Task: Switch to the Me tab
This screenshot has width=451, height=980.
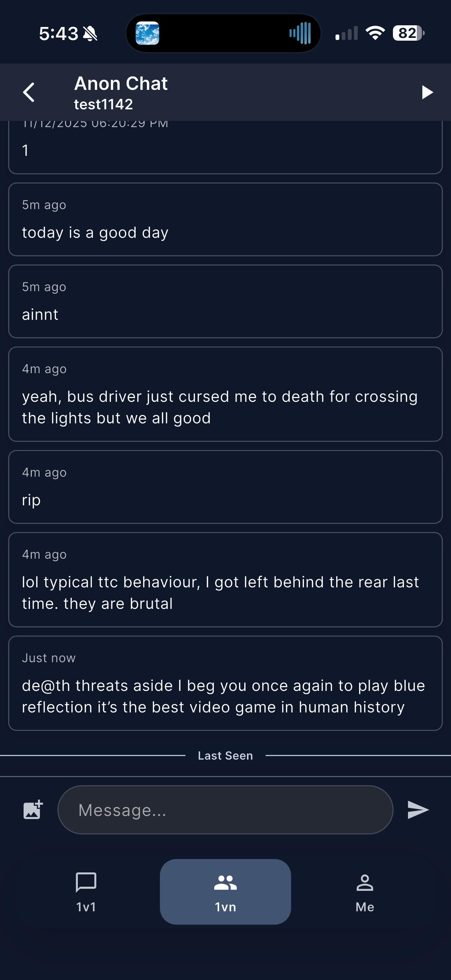Action: pyautogui.click(x=364, y=892)
